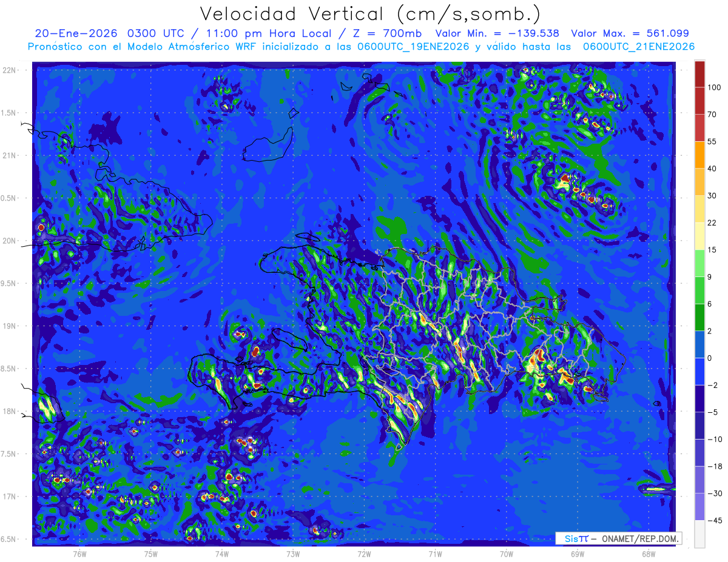Click the '76W' longitude label
728x562 pixels.
coord(79,554)
